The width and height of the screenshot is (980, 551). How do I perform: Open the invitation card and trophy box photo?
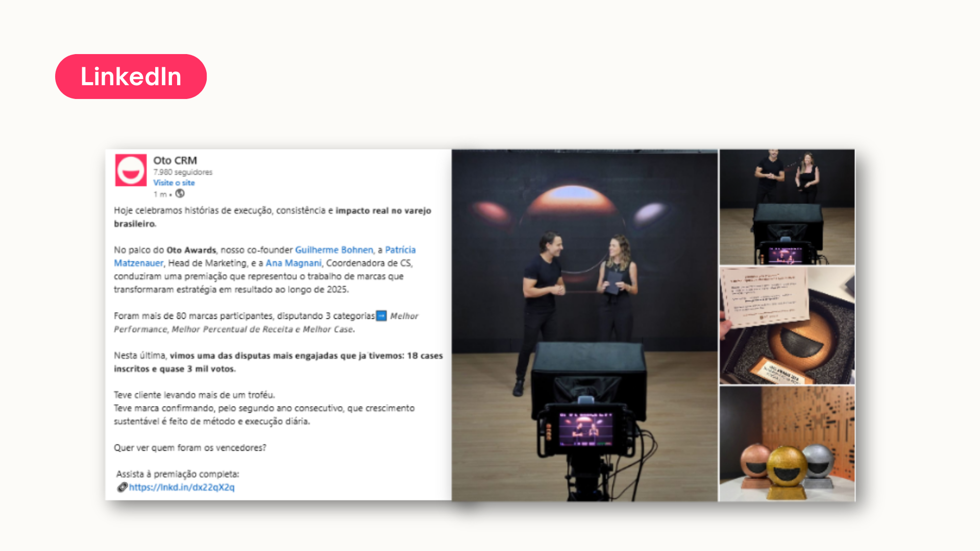click(787, 325)
